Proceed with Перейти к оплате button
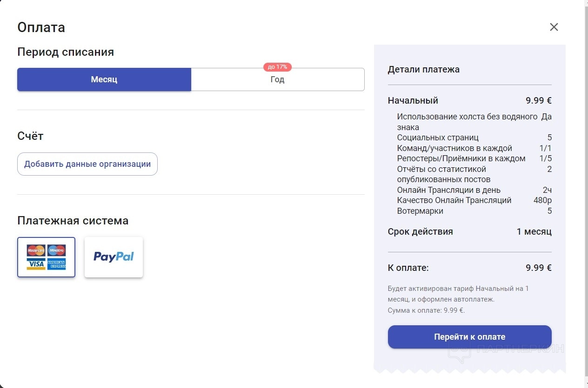This screenshot has height=388, width=588. [469, 337]
